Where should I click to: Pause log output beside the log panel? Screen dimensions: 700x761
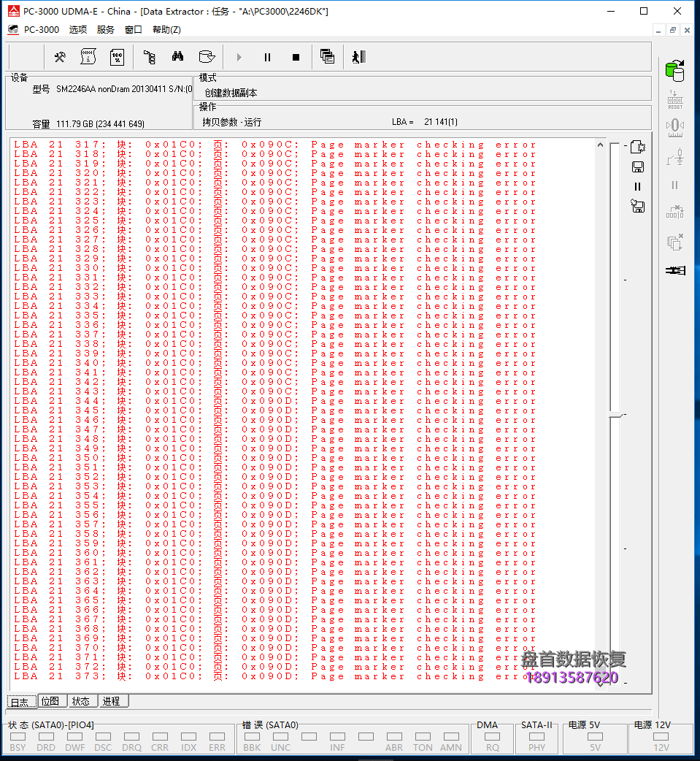coord(637,186)
